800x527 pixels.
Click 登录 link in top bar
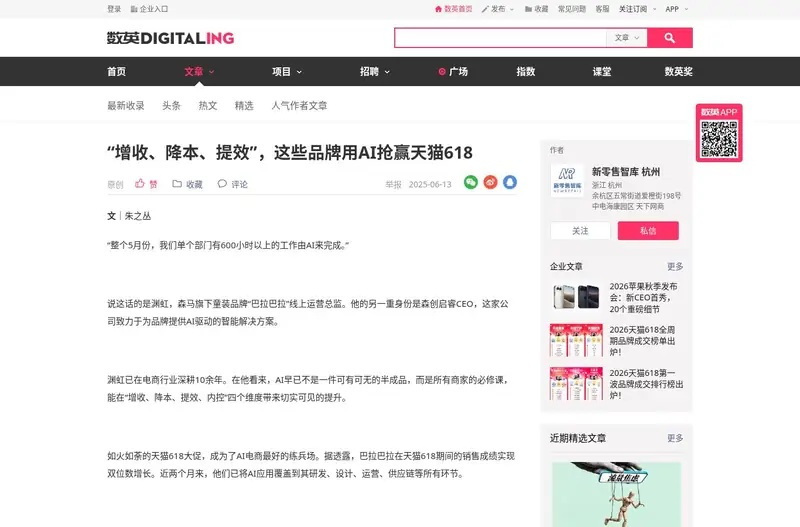114,9
